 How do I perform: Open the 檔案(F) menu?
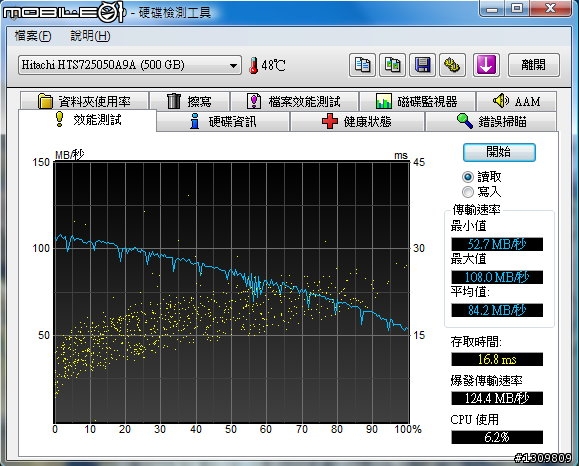(x=33, y=36)
